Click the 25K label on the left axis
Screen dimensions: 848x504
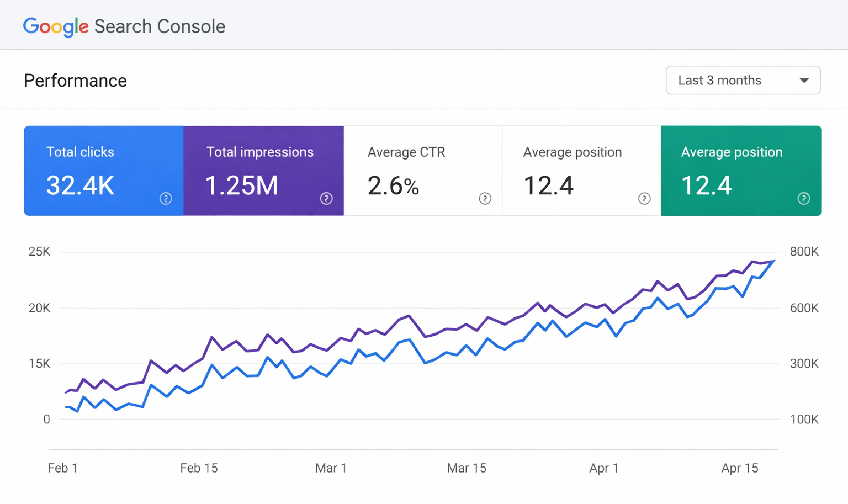39,252
